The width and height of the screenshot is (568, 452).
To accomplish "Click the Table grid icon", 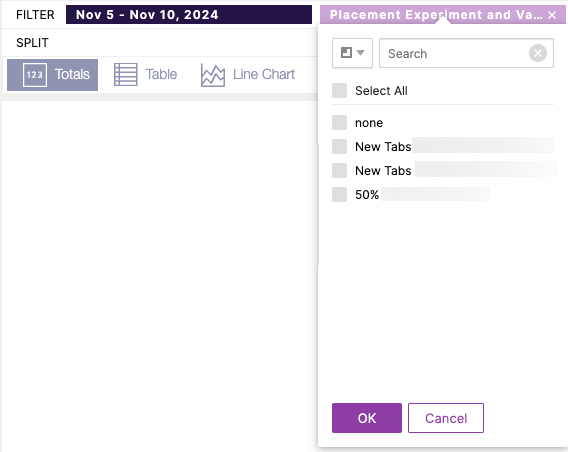I will coord(126,75).
